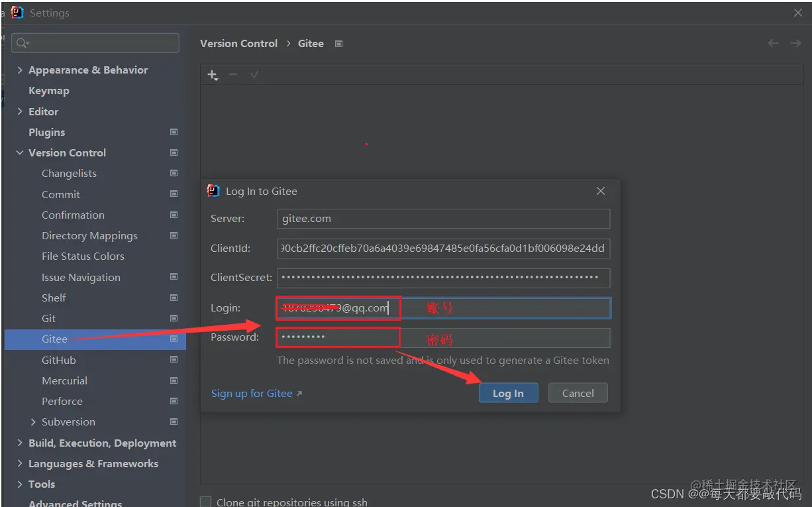The width and height of the screenshot is (812, 507).
Task: Select GitHub settings item
Action: click(x=59, y=360)
